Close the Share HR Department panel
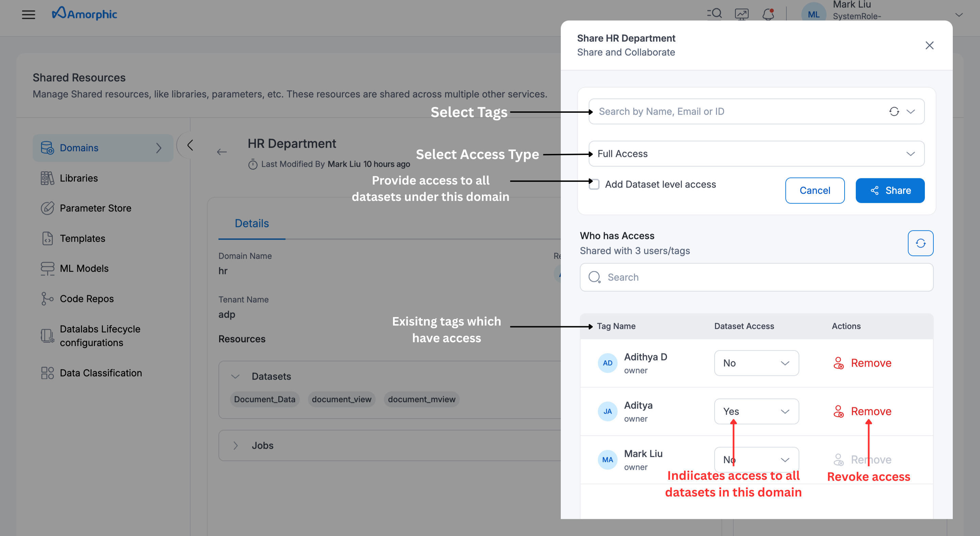The image size is (980, 536). 929,45
